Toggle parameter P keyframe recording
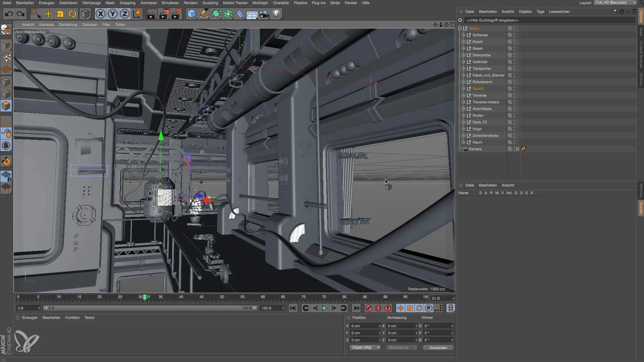The width and height of the screenshot is (644, 362). (429, 308)
